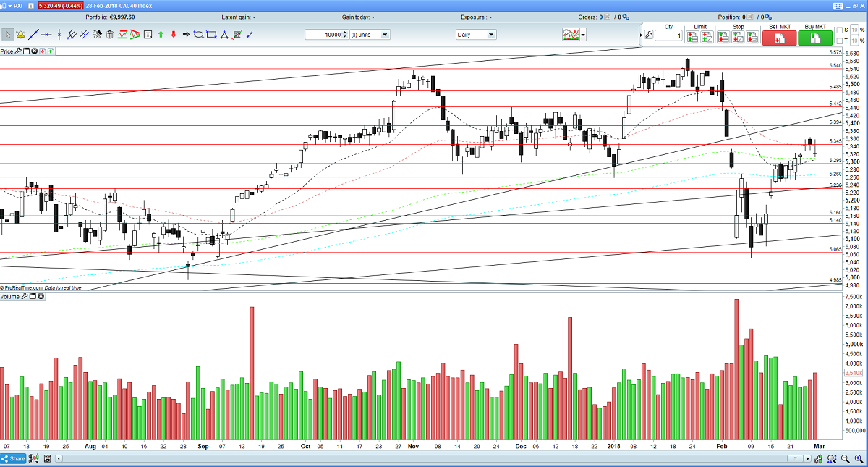This screenshot has width=868, height=467.
Task: Select the rectangle drawing tool
Action: pyautogui.click(x=211, y=35)
